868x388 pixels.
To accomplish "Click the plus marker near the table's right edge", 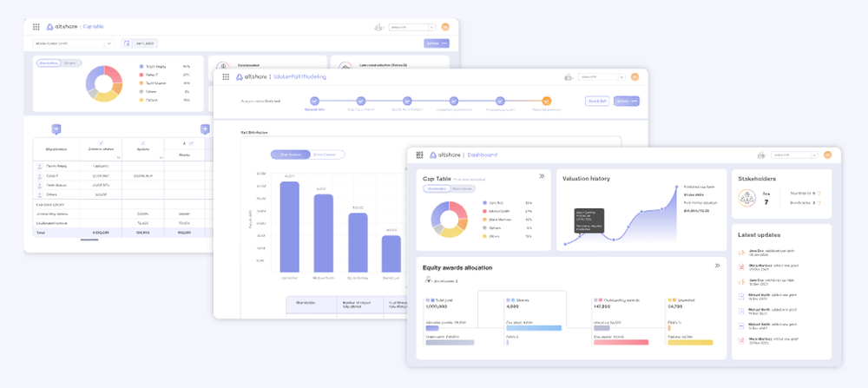I will 205,129.
